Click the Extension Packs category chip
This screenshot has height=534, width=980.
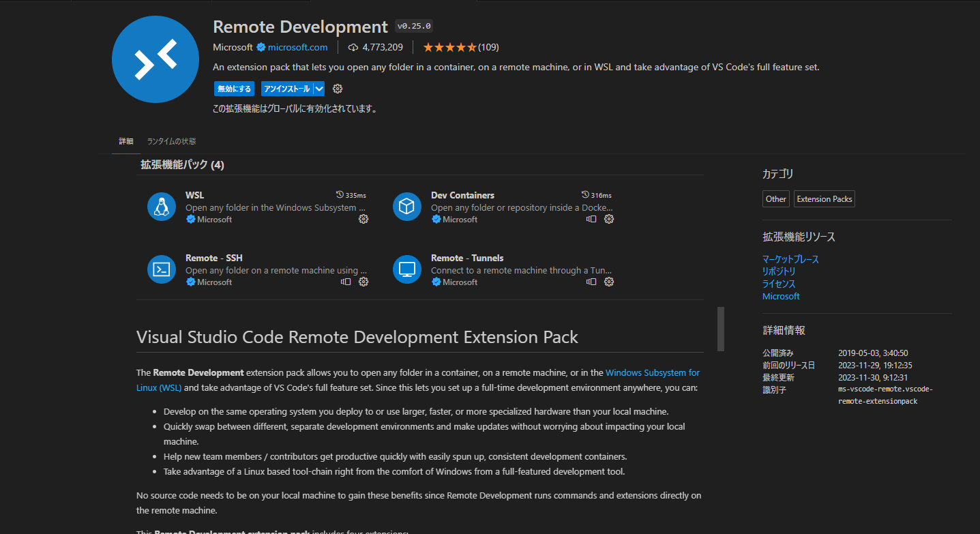tap(824, 198)
